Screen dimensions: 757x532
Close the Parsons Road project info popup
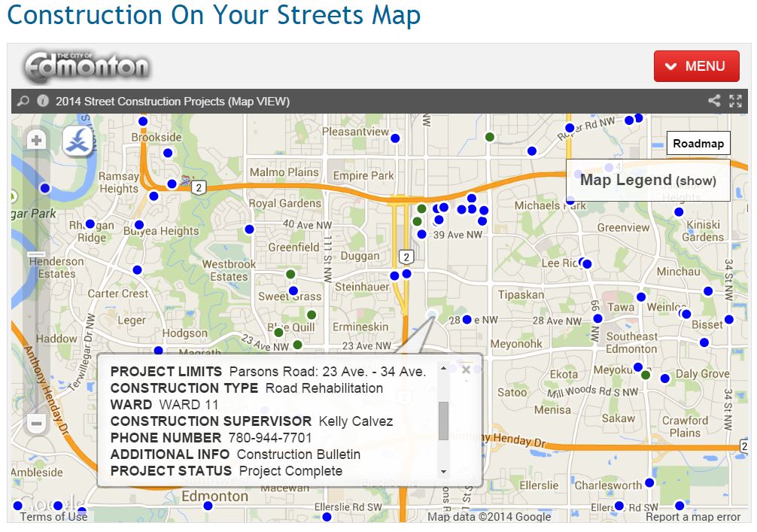pos(466,369)
